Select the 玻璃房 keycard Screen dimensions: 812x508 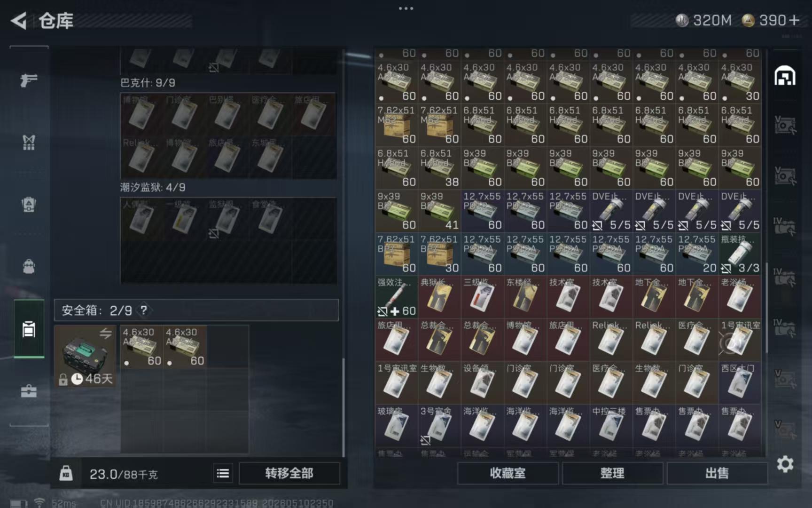point(397,426)
